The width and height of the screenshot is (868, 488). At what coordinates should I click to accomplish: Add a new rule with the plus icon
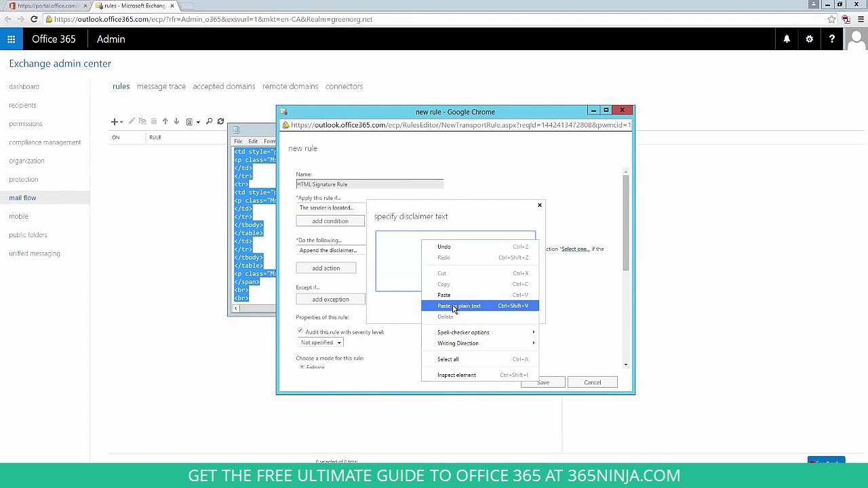[114, 122]
